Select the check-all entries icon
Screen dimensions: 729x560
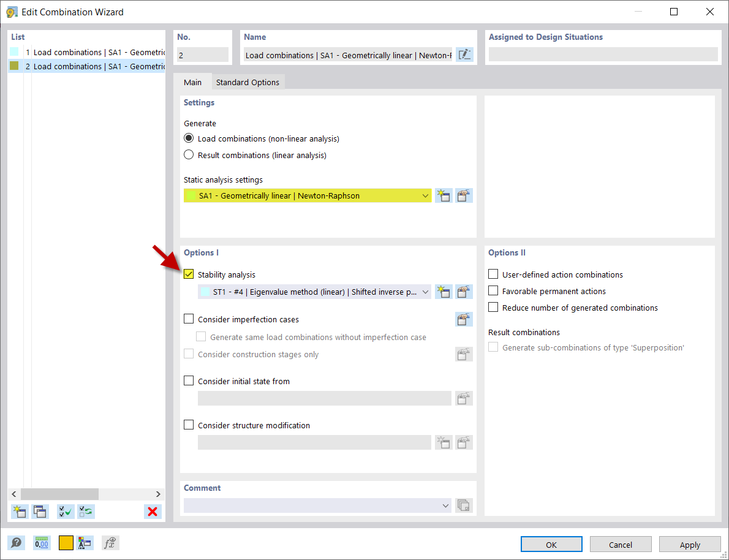[x=66, y=511]
